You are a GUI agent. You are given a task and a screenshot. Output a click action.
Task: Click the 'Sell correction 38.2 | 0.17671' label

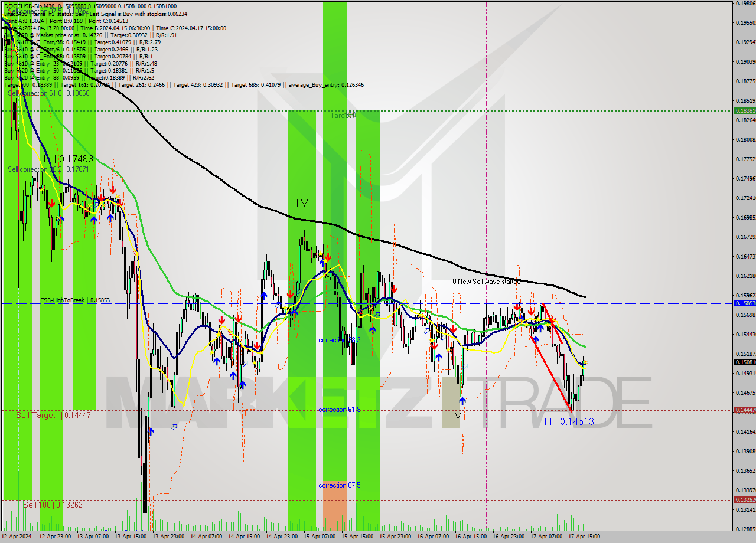(x=48, y=169)
